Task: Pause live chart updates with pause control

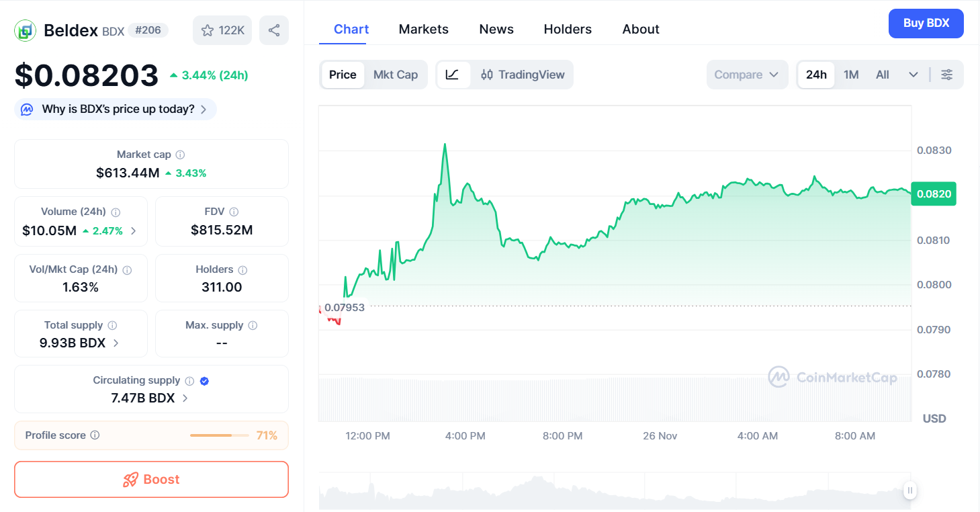Action: click(x=909, y=490)
